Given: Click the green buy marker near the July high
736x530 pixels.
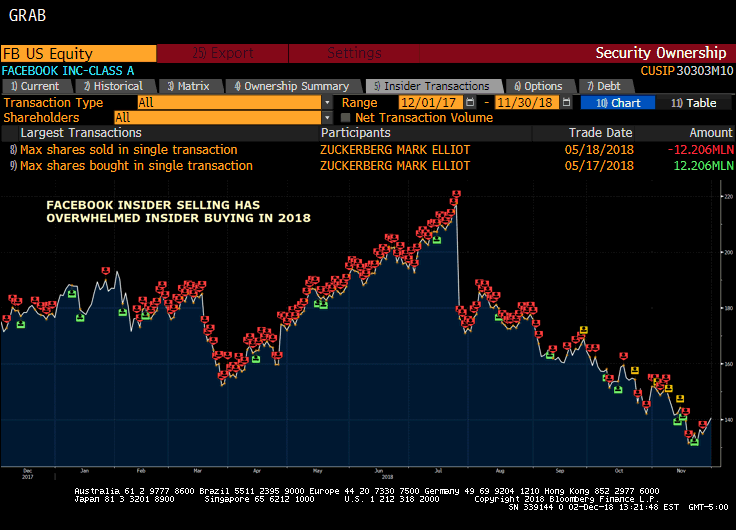Looking at the screenshot, I should 437,240.
